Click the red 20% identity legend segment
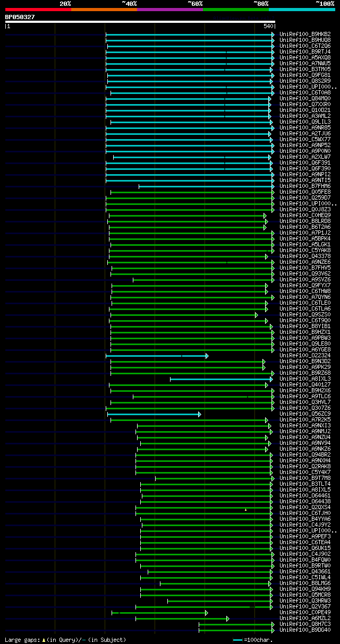The image size is (340, 644). pyautogui.click(x=38, y=10)
